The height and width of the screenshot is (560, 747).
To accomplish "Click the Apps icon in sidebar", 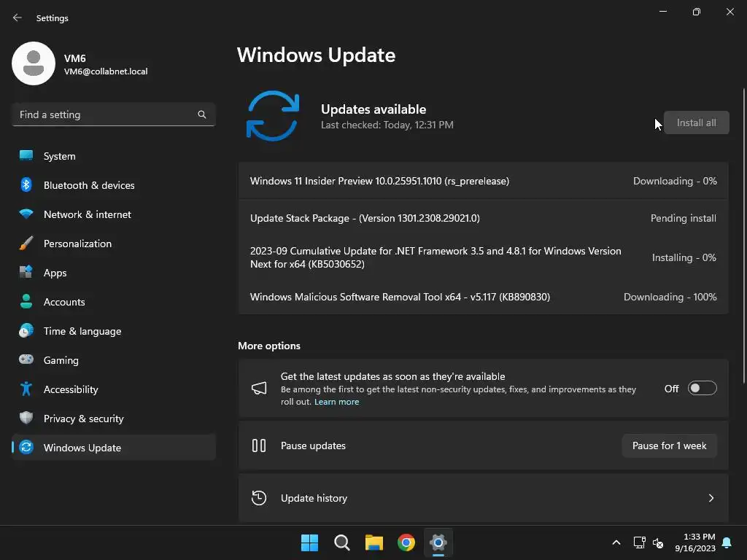I will click(x=26, y=273).
